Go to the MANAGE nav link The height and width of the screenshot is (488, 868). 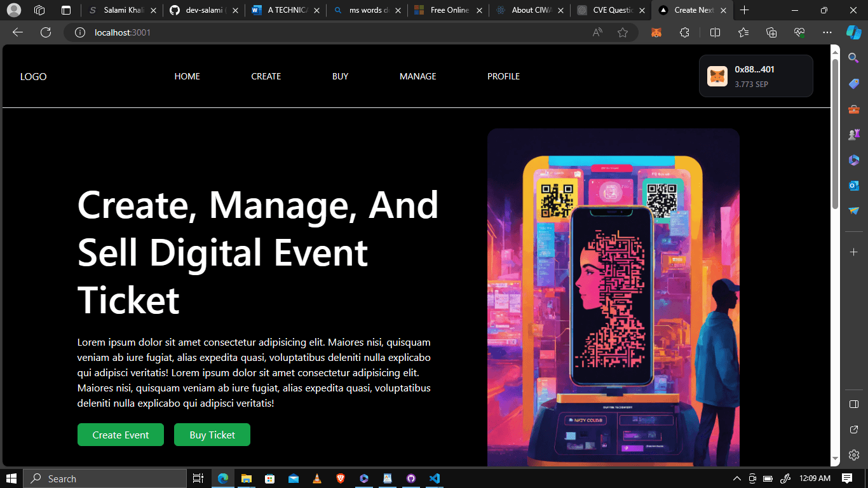click(x=418, y=76)
